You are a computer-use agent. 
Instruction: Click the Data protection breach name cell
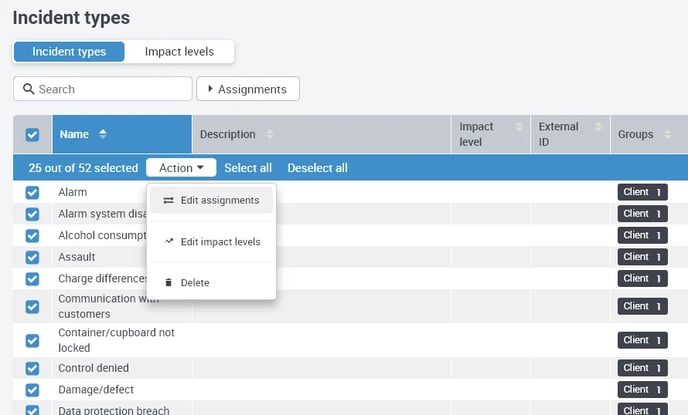pos(114,411)
